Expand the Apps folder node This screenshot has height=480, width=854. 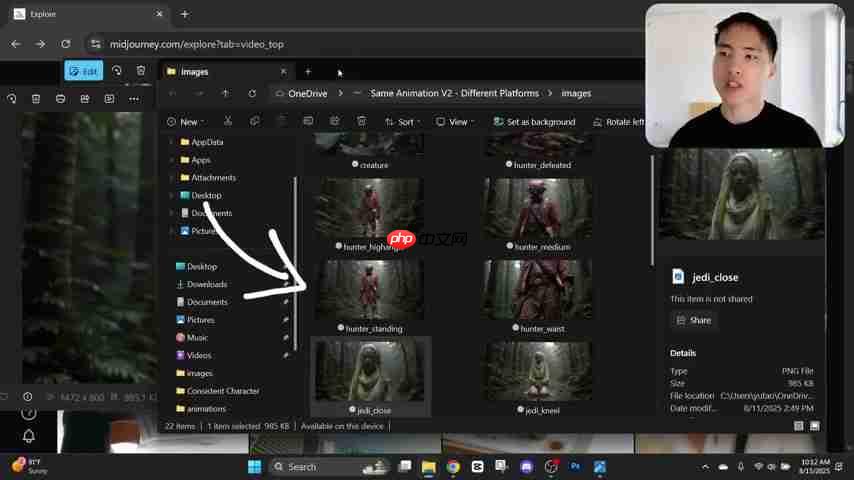pyautogui.click(x=172, y=160)
